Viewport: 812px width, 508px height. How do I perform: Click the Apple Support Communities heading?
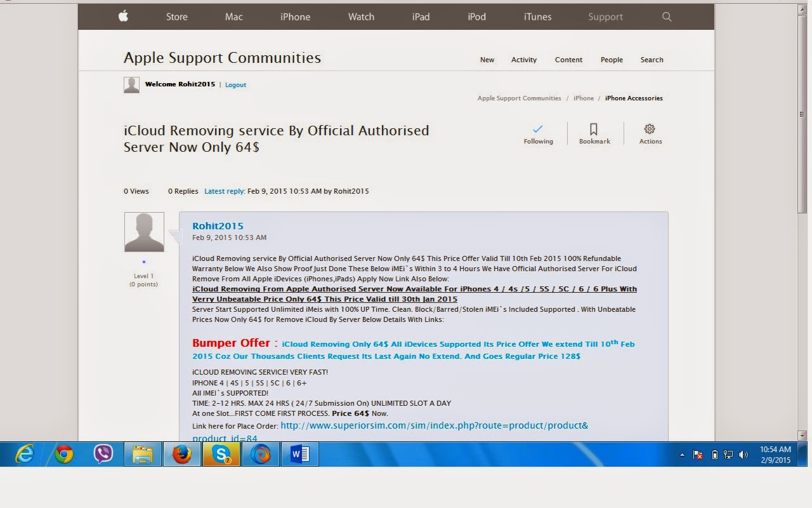click(222, 58)
